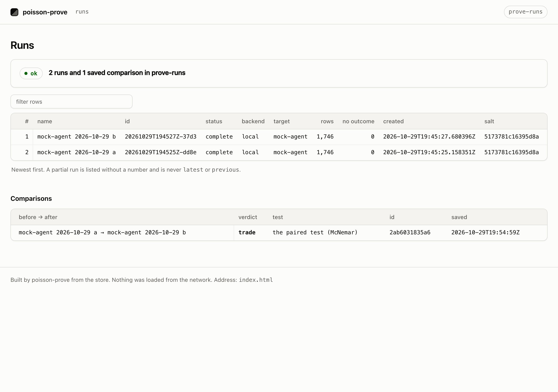
Task: Click the trade verdict cell
Action: tap(247, 232)
